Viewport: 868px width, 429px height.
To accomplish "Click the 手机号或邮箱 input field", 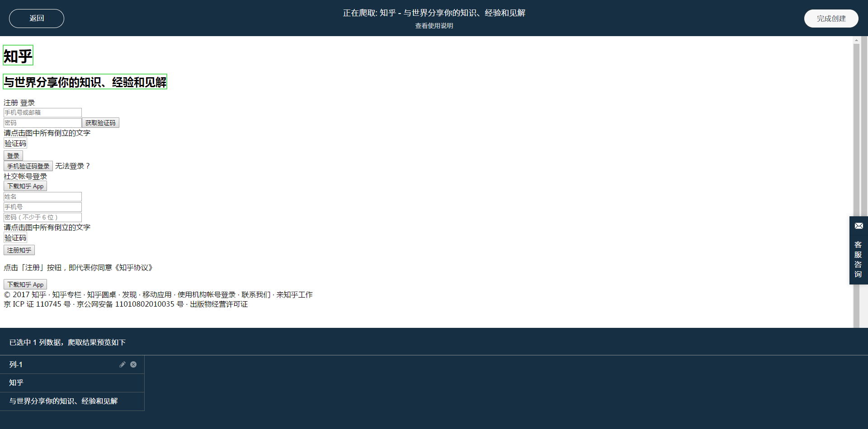I will pos(42,112).
